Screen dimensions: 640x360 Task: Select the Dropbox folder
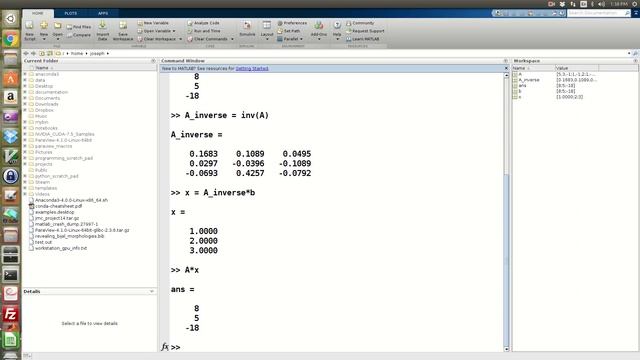tap(44, 110)
